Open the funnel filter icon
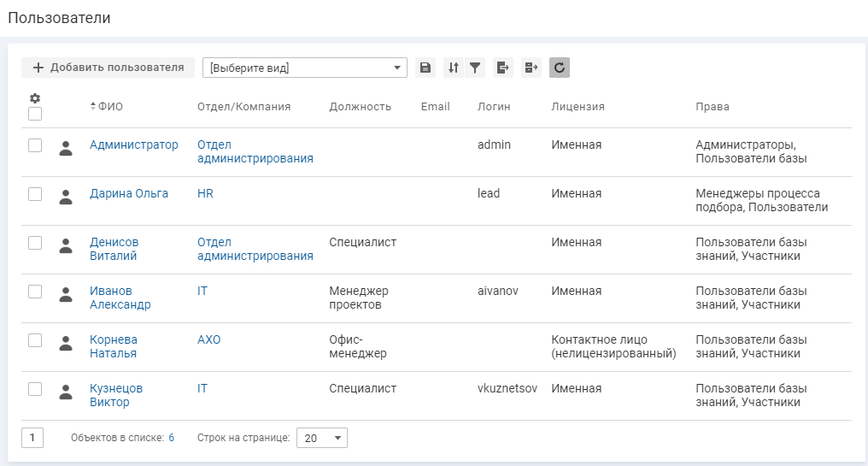 coord(475,68)
